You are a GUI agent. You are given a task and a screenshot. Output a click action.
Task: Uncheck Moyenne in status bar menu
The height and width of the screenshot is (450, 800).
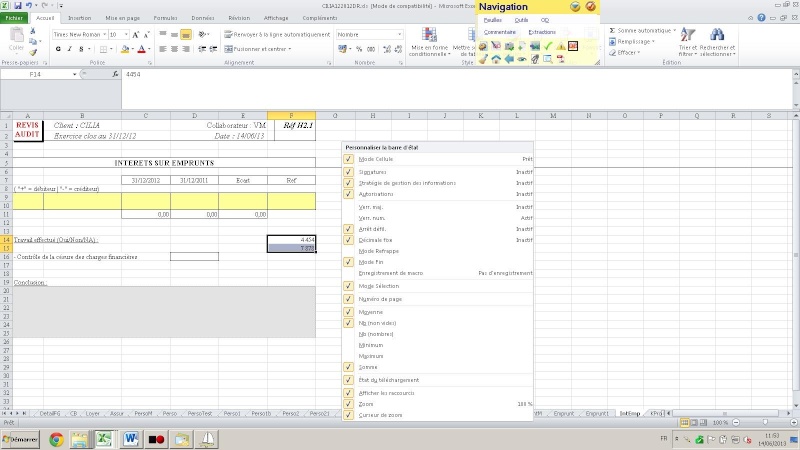pos(348,312)
